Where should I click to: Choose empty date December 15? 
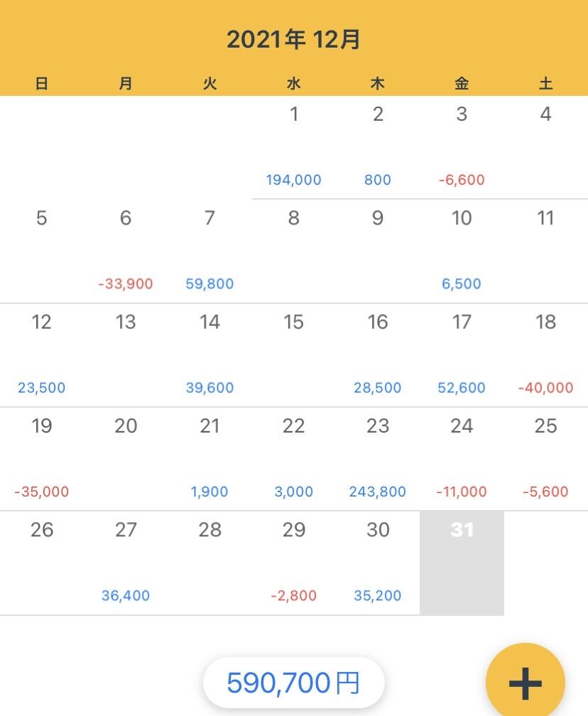coord(294,354)
